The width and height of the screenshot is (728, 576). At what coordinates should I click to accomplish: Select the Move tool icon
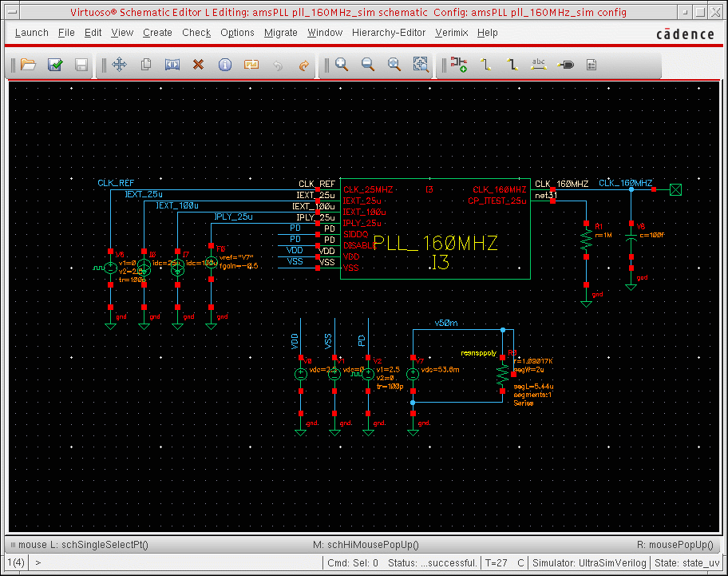pyautogui.click(x=120, y=65)
